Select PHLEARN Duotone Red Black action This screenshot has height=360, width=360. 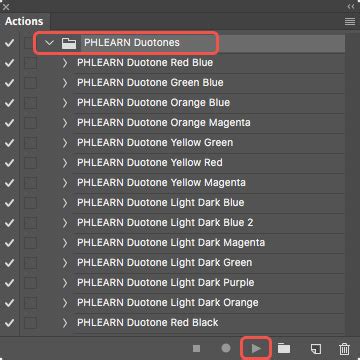tap(148, 323)
